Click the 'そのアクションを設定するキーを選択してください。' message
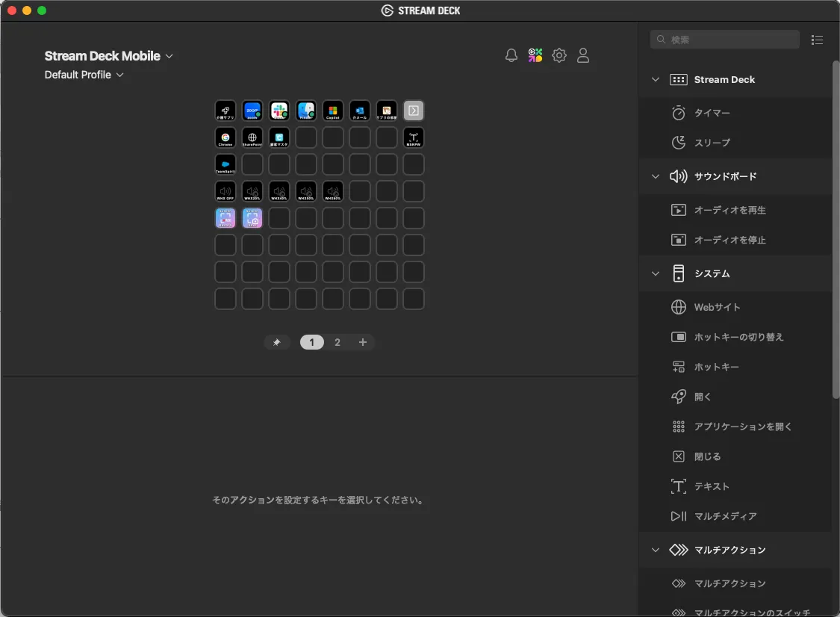Screen dimensions: 840x617 click(320, 500)
